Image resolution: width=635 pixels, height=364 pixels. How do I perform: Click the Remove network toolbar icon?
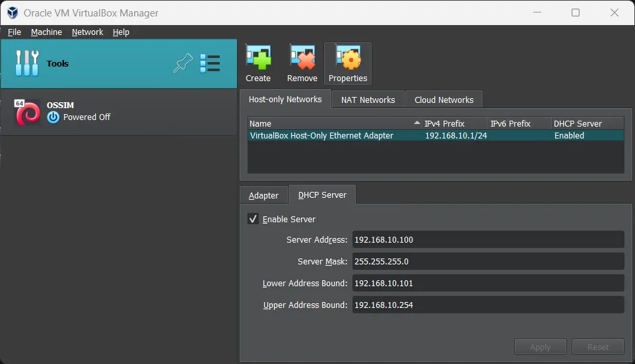pos(302,58)
